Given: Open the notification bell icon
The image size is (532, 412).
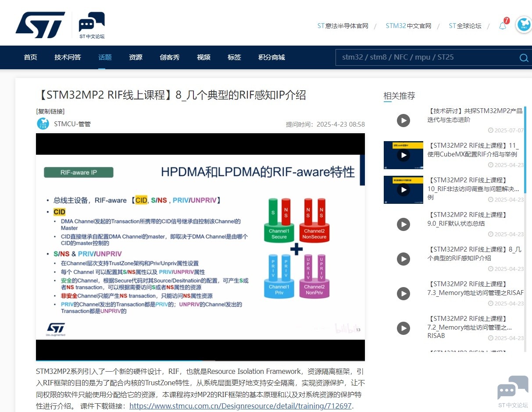Looking at the screenshot, I should 503,25.
